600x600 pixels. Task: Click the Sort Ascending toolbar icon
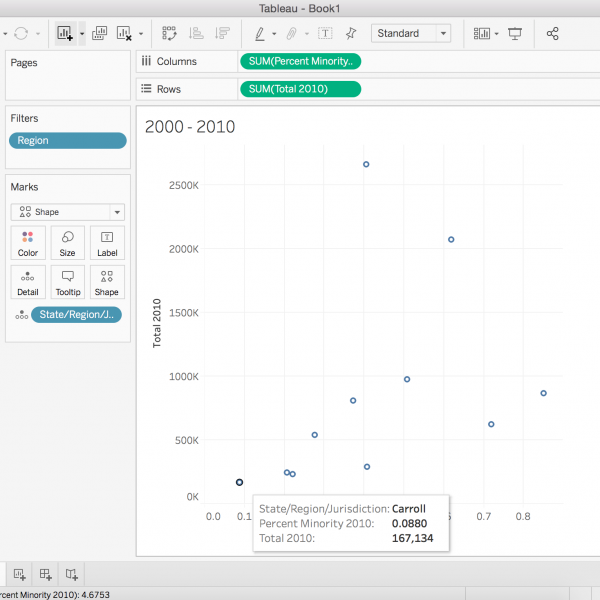196,33
